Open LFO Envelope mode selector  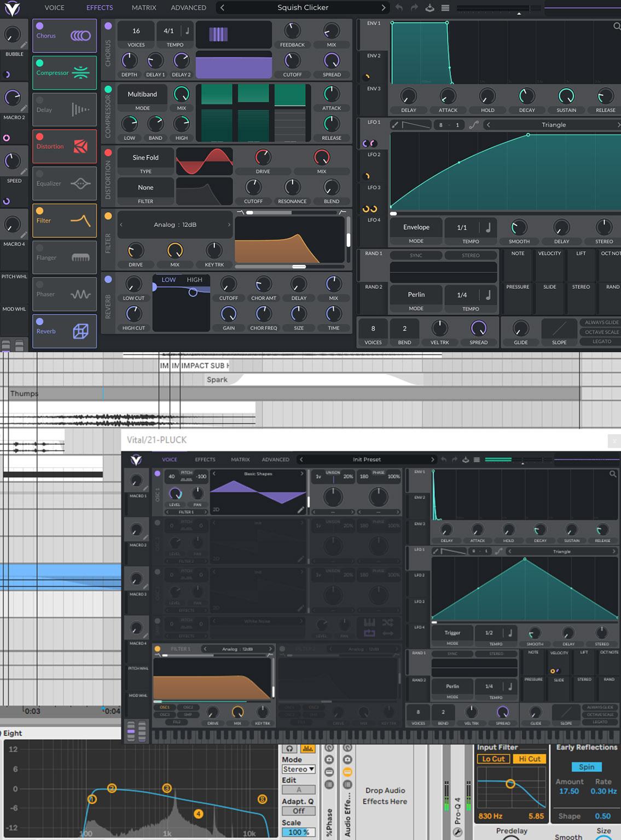coord(416,227)
